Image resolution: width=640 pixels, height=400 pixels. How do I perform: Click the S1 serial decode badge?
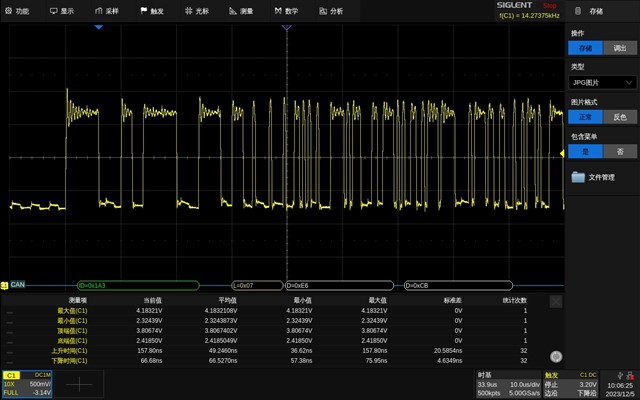tap(4, 285)
